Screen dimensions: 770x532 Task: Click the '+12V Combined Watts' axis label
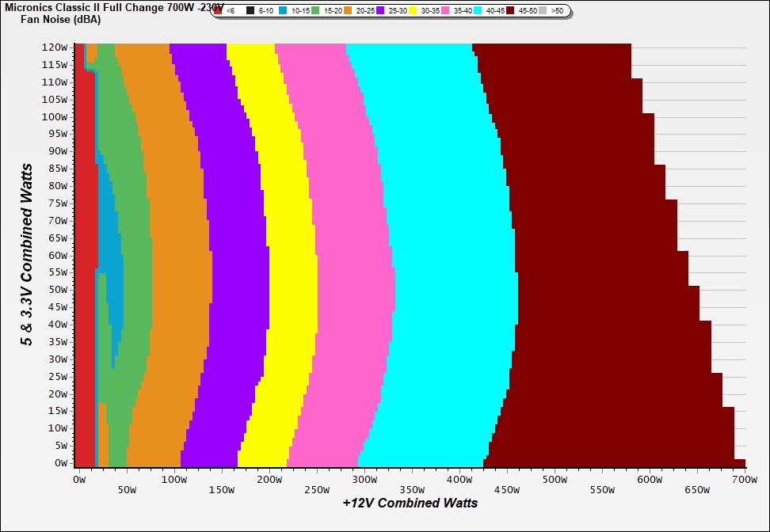click(410, 503)
